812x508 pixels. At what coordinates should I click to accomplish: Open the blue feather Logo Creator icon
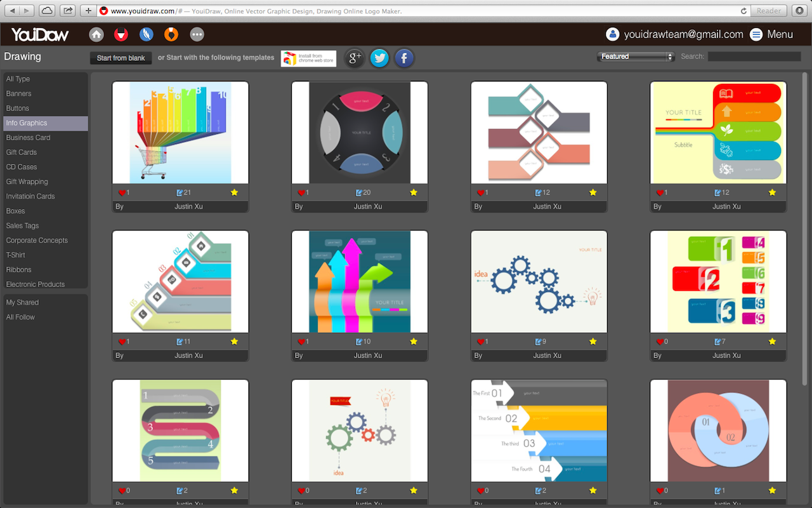pos(147,34)
